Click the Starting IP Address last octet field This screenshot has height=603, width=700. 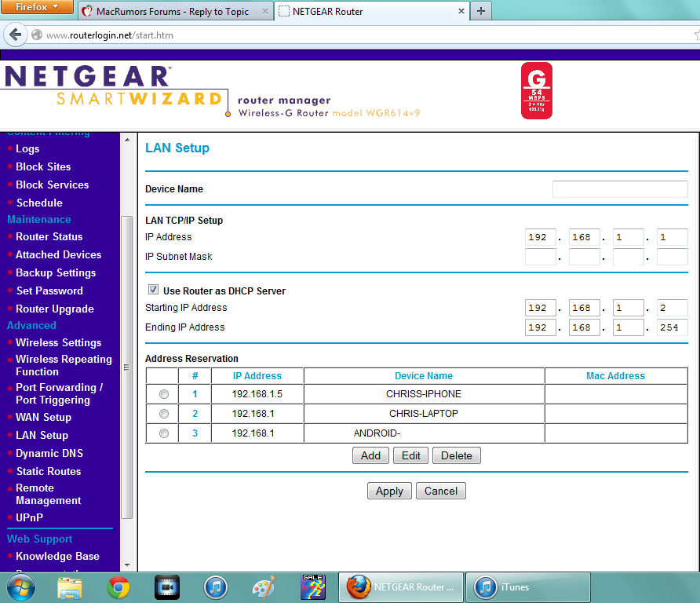point(672,308)
